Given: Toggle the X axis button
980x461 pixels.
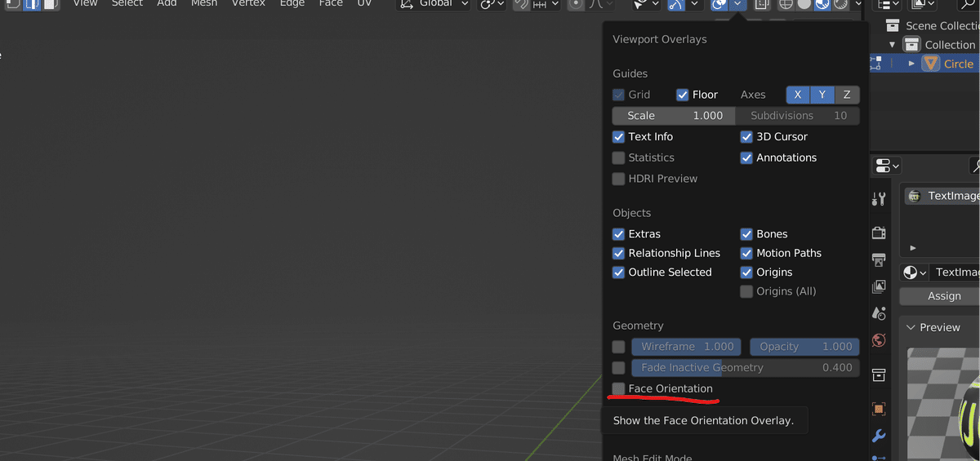Looking at the screenshot, I should pos(798,95).
